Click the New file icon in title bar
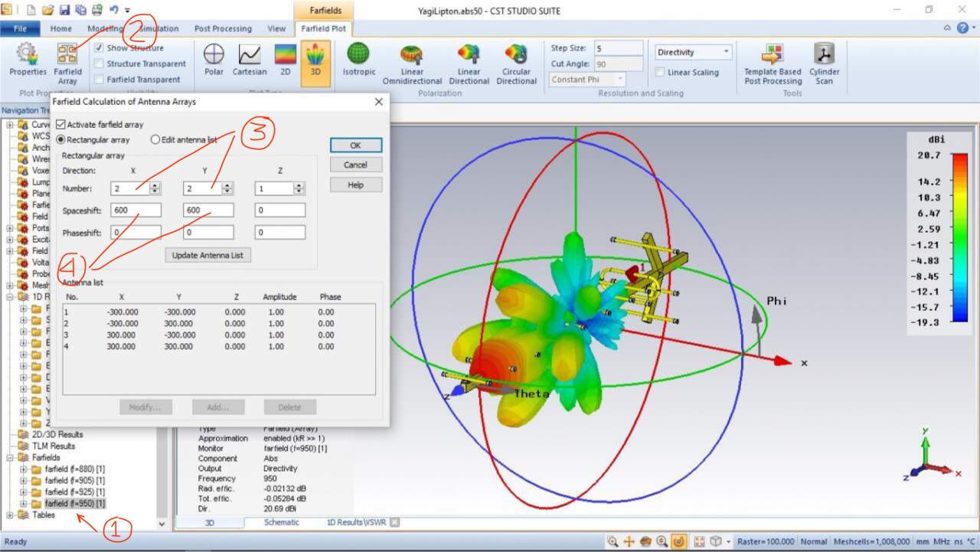Screen dimensions: 980x552 point(31,10)
